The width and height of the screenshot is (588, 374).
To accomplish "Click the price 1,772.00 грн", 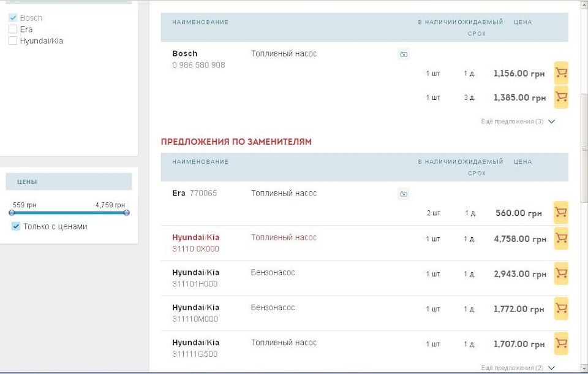I will (x=519, y=309).
